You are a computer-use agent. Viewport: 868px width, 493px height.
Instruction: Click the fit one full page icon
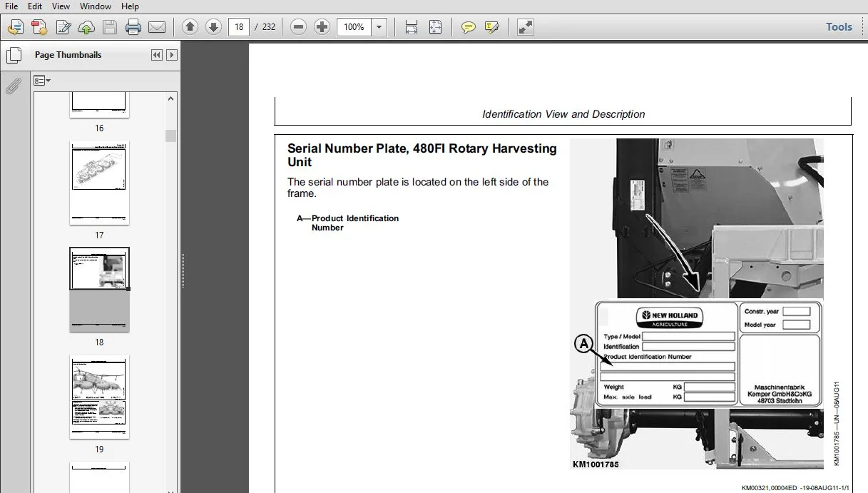(435, 27)
